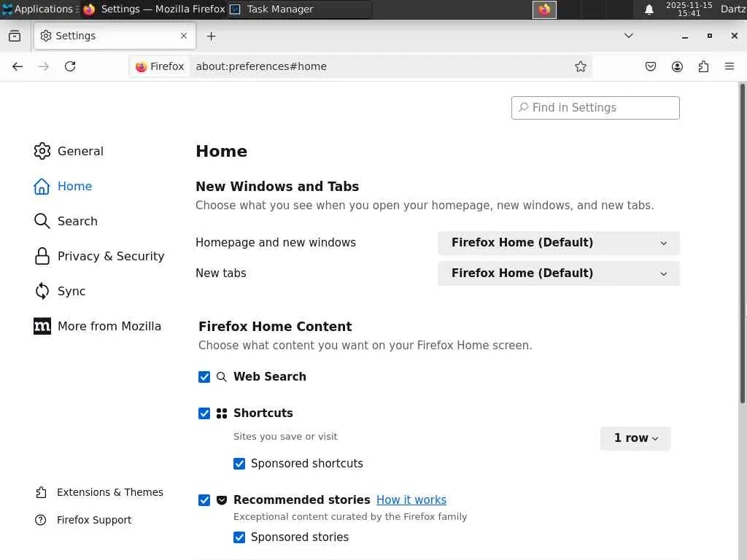
Task: Click the Find in Settings field
Action: click(x=595, y=108)
